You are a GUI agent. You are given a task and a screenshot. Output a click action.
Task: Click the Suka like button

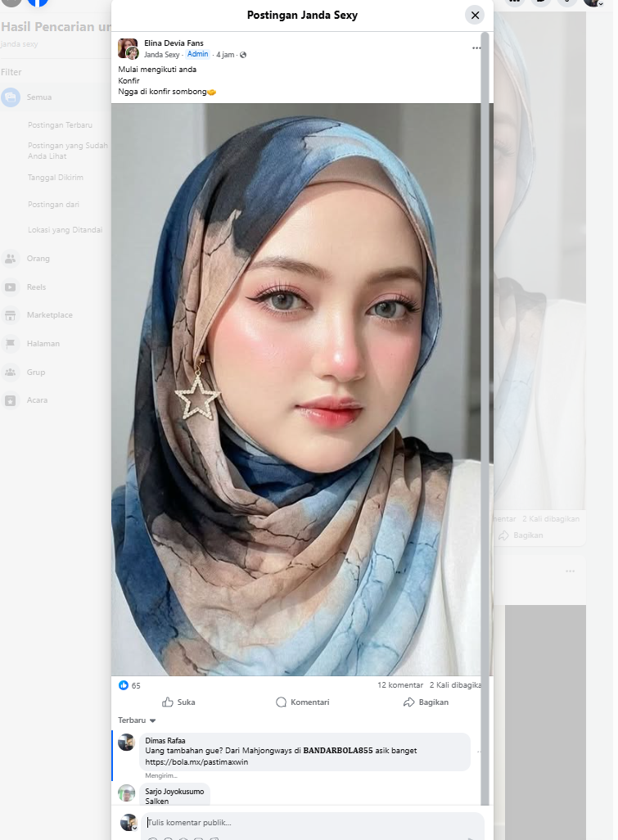(178, 702)
